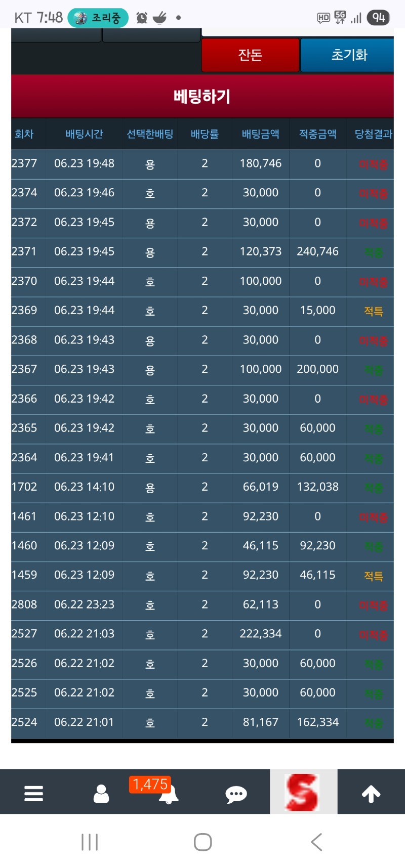Tap the Android back arrow

point(316,842)
